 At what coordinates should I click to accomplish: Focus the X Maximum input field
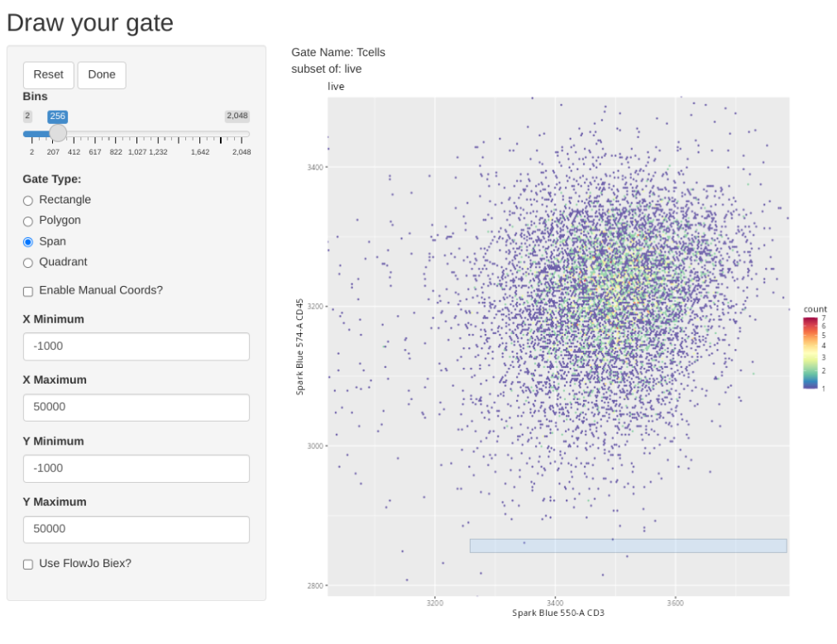[136, 408]
